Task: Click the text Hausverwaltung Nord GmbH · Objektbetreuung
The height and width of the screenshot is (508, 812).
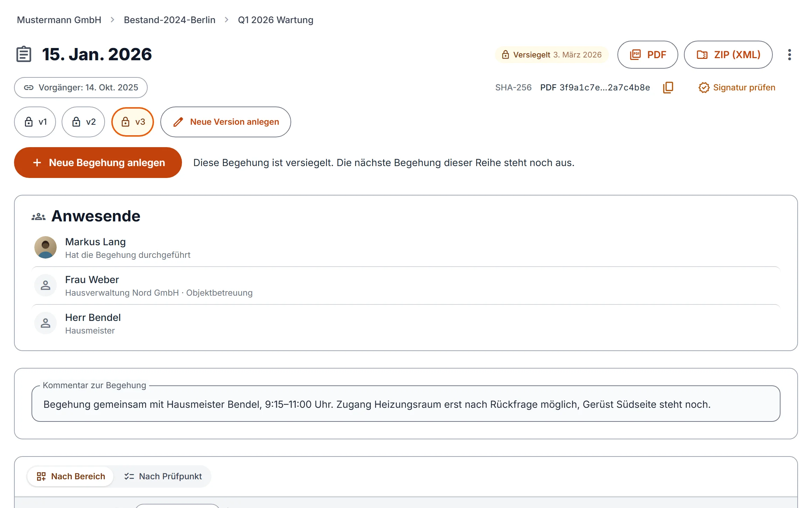Action: [x=159, y=293]
